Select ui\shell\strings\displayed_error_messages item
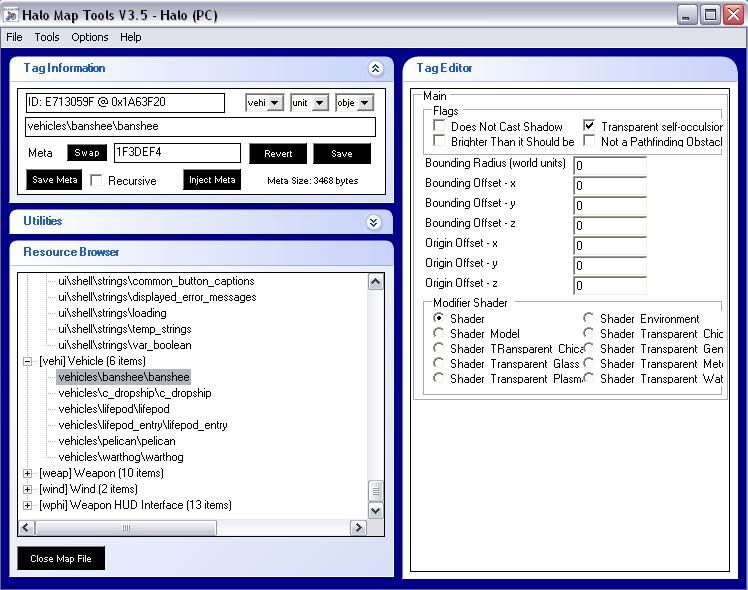 [157, 297]
